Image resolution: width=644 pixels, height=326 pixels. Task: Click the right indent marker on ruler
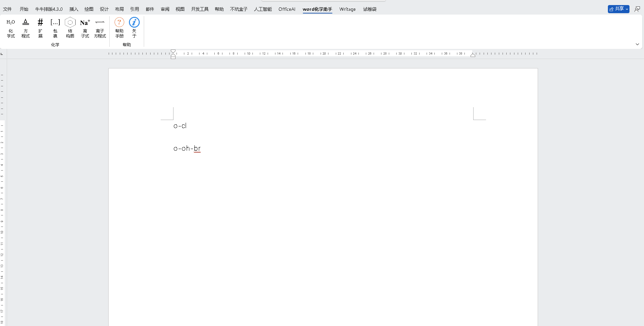coord(473,55)
